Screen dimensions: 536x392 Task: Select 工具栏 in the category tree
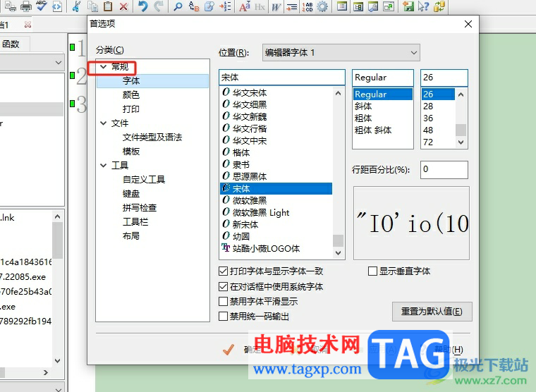[x=135, y=222]
